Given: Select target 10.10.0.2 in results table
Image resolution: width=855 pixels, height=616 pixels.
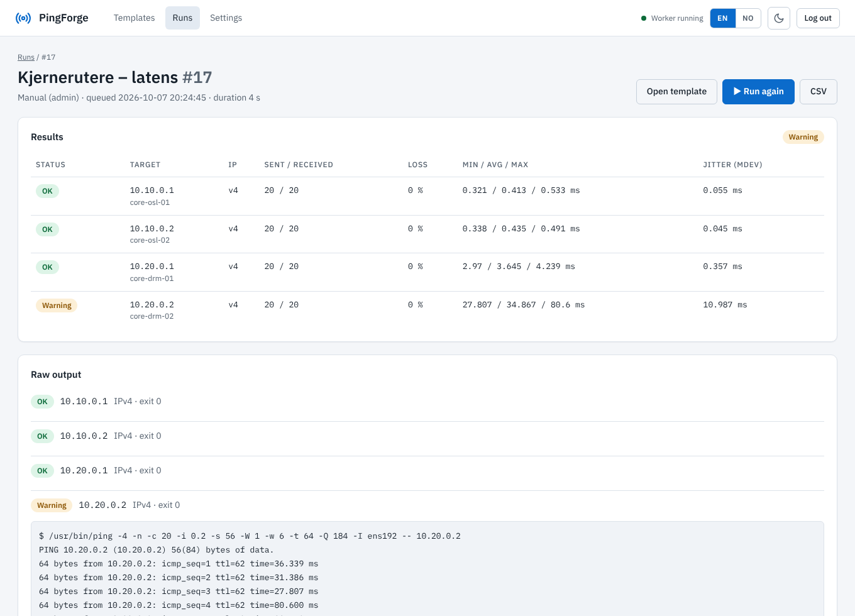Looking at the screenshot, I should (x=152, y=229).
